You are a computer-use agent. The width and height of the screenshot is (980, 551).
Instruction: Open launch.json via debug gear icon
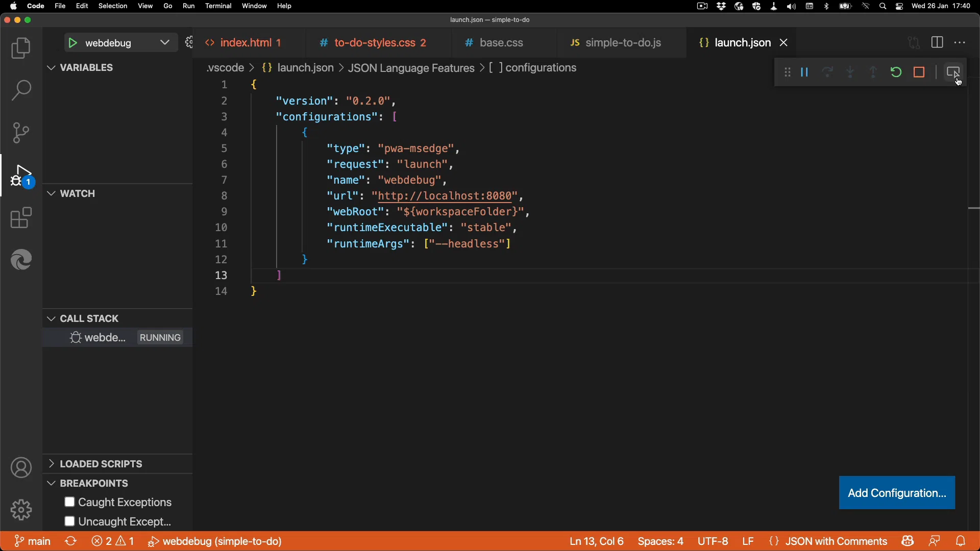click(x=189, y=43)
